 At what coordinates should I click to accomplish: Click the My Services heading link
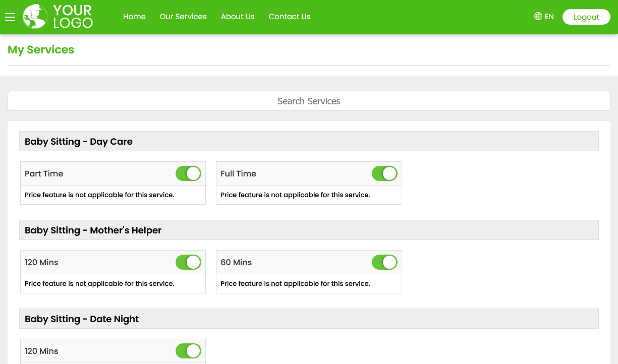[40, 49]
